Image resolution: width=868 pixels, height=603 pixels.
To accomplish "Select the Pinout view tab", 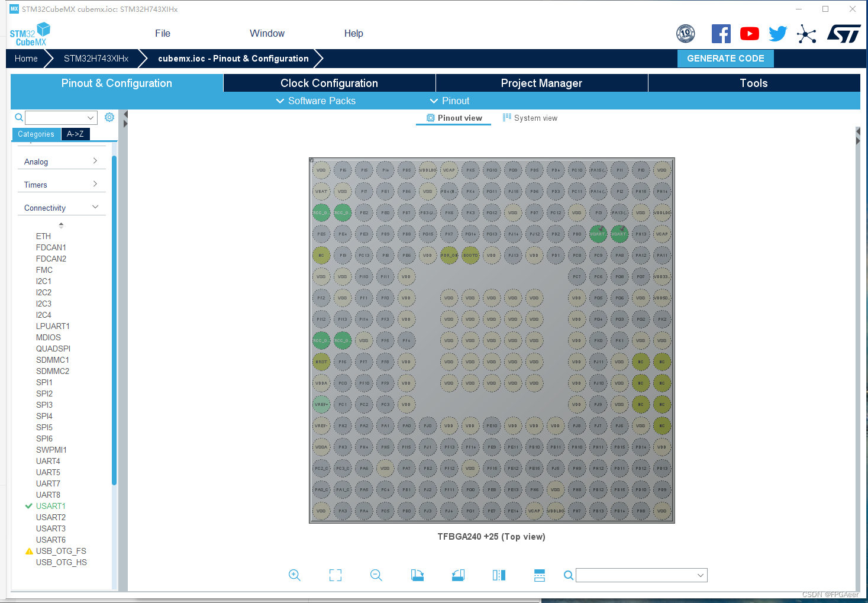I will [454, 118].
